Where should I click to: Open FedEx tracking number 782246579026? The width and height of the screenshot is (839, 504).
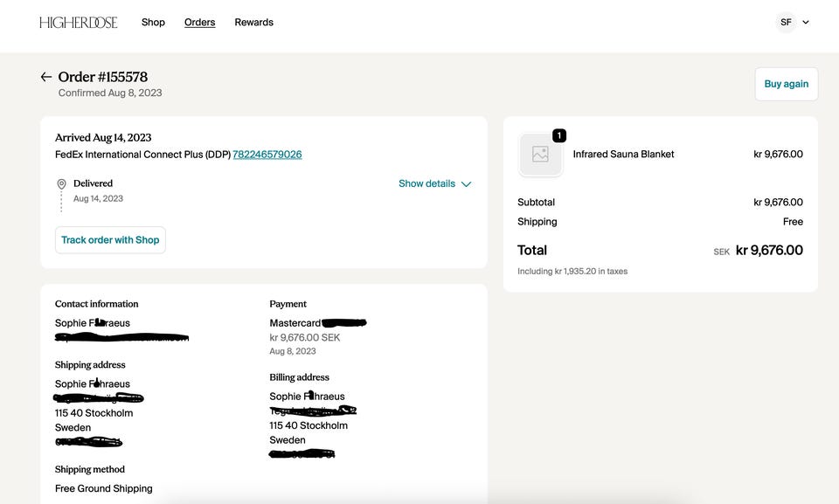[x=267, y=155]
